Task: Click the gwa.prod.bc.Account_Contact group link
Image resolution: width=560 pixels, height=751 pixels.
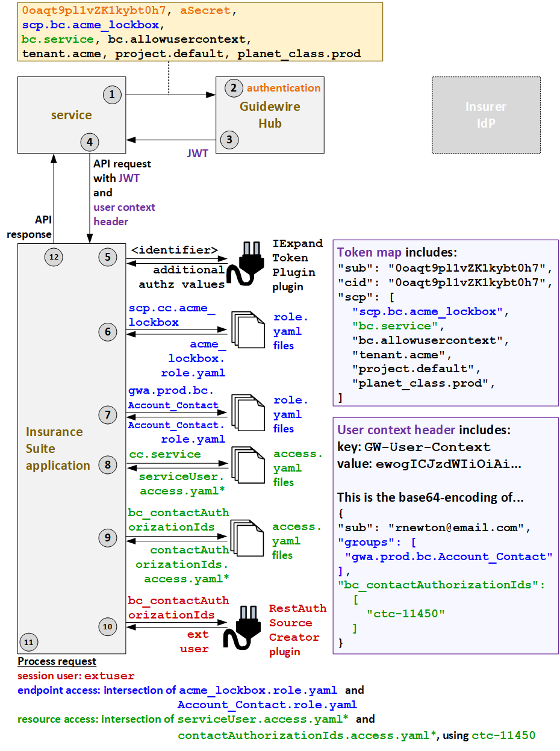Action: [x=448, y=556]
